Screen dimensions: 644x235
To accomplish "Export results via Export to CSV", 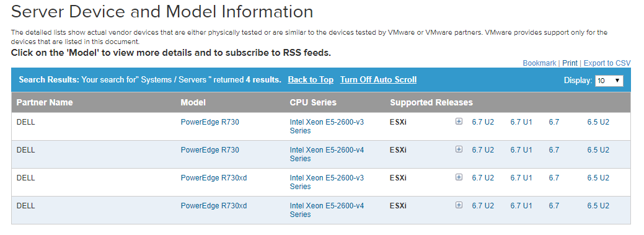I will click(607, 63).
